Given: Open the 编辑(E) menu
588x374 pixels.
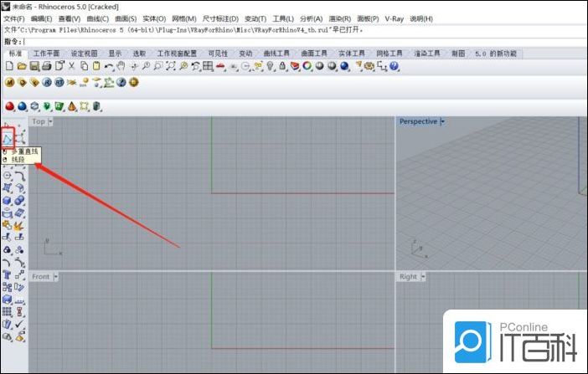Looking at the screenshot, I should pos(41,18).
